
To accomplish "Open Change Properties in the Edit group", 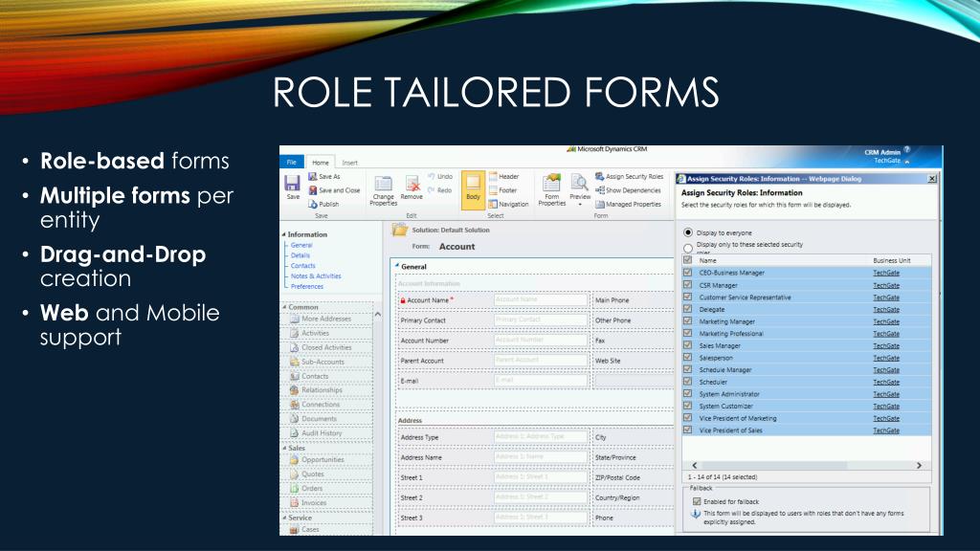I will pyautogui.click(x=383, y=190).
